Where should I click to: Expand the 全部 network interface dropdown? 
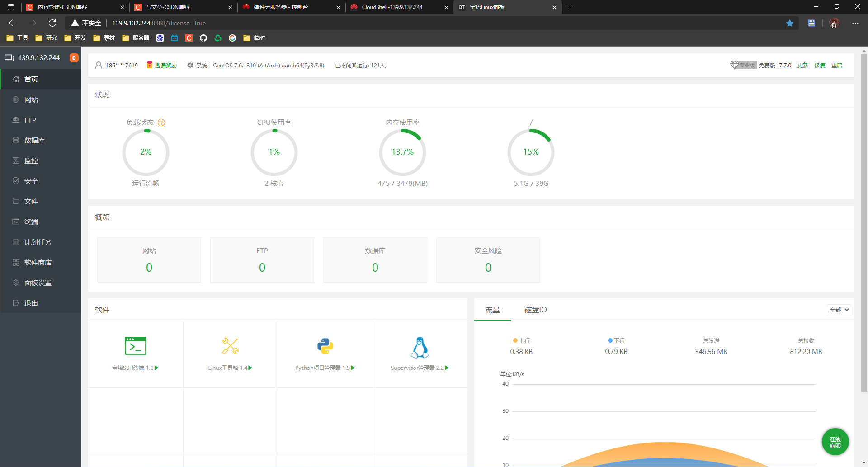pyautogui.click(x=839, y=310)
